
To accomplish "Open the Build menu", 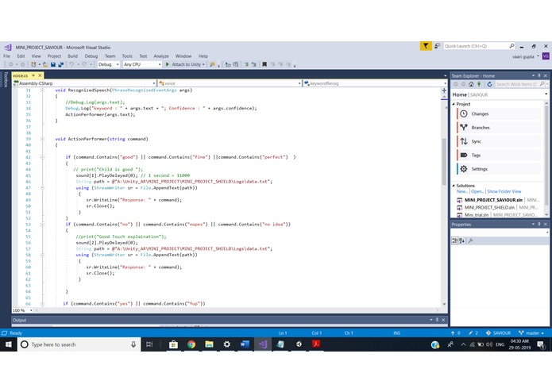I will 72,56.
